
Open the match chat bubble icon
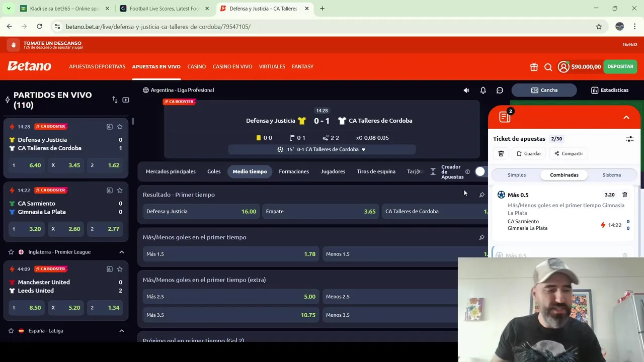click(x=500, y=90)
